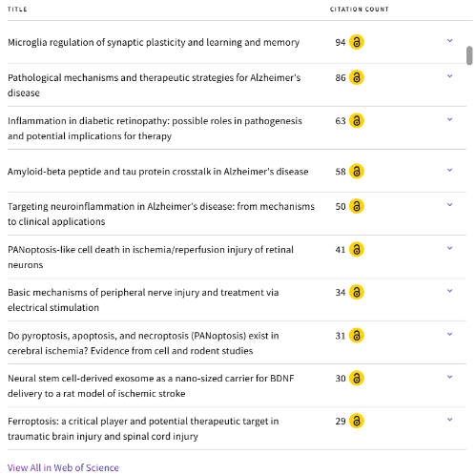The height and width of the screenshot is (475, 476).
Task: Click open access icon for PANoptosis-like cell death article
Action: point(357,250)
